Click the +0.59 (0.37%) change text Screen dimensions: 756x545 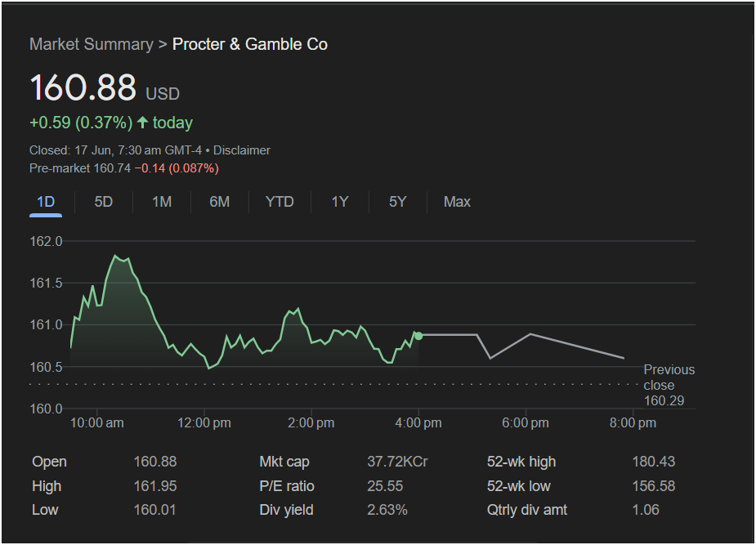pyautogui.click(x=81, y=123)
